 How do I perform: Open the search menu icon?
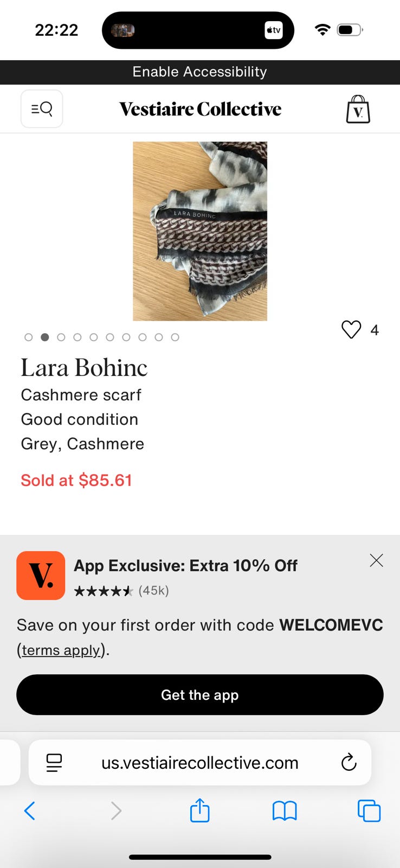42,109
